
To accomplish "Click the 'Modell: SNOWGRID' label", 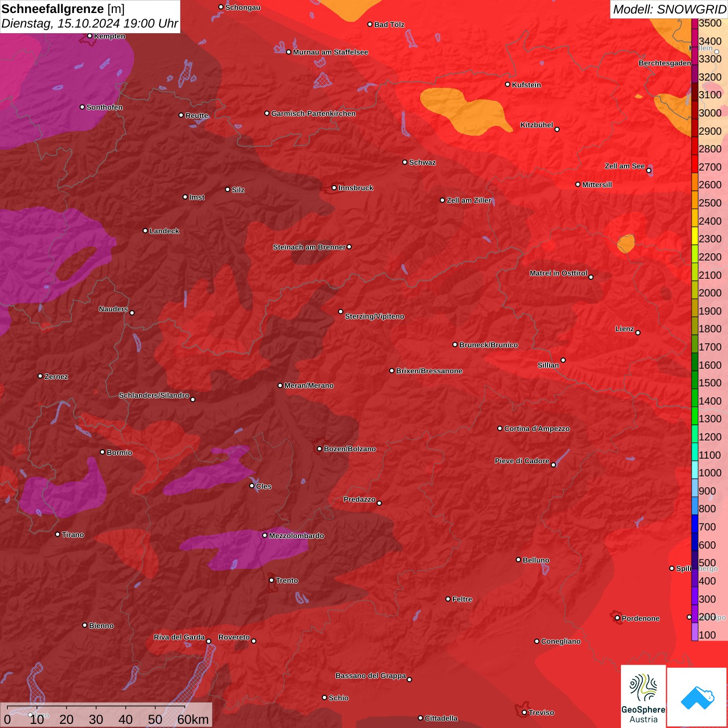I will point(669,9).
